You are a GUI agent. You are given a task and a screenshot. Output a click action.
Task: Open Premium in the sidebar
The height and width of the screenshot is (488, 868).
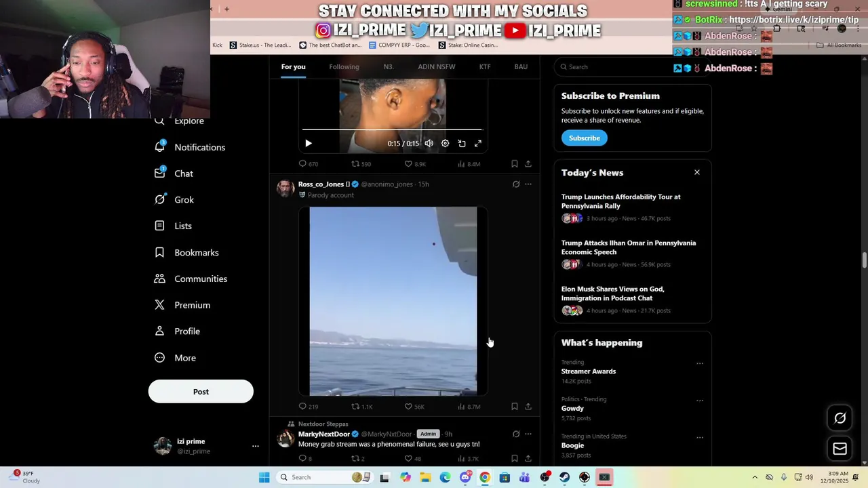[x=182, y=305]
